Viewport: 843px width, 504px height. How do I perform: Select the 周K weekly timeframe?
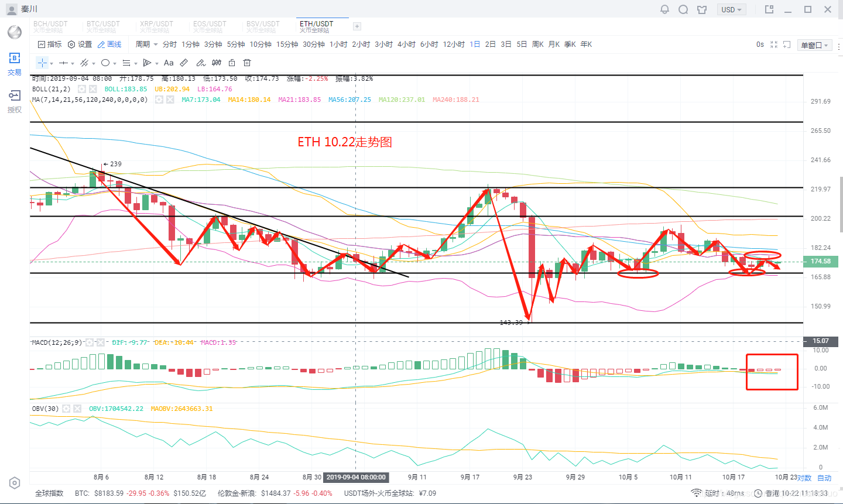pyautogui.click(x=537, y=44)
